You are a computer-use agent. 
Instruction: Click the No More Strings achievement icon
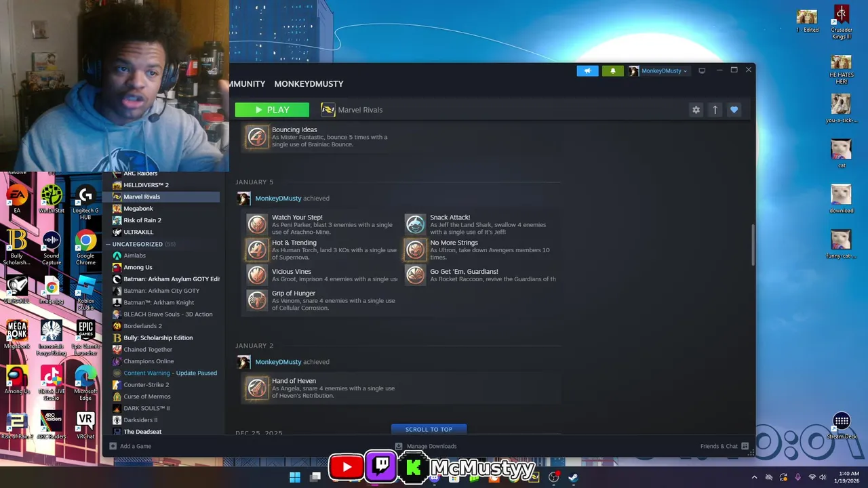coord(415,249)
